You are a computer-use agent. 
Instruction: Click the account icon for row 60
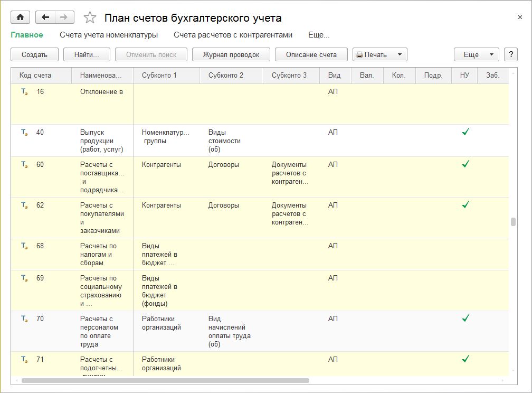[24, 165]
